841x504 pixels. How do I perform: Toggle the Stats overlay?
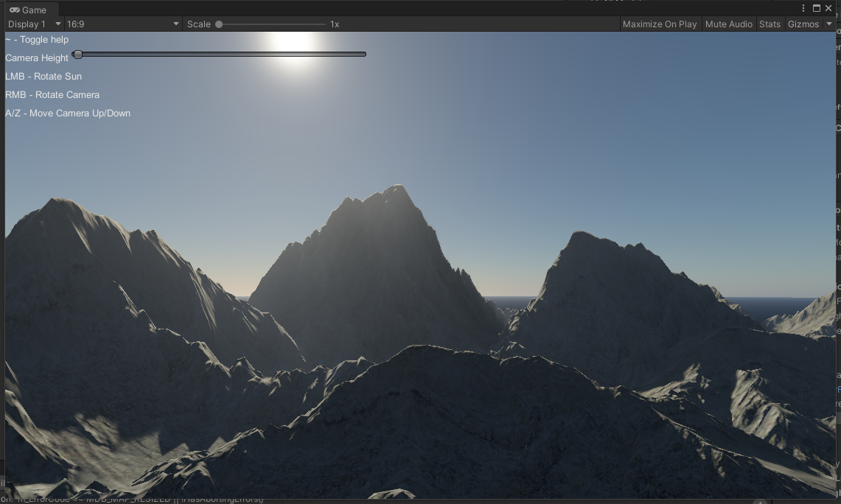[x=770, y=24]
